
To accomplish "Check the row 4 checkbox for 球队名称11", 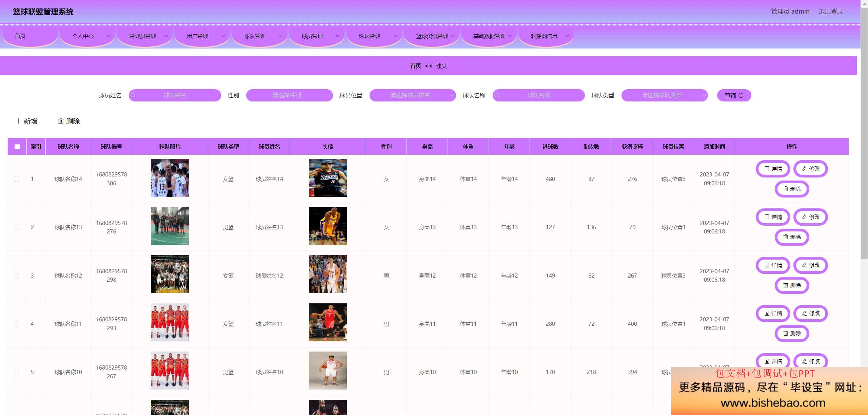I will [16, 324].
